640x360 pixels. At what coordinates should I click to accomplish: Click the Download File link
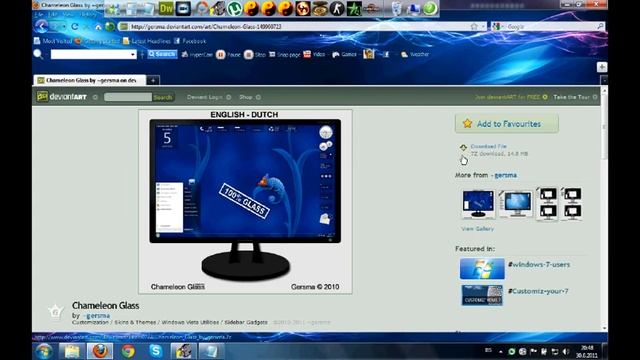tap(488, 146)
